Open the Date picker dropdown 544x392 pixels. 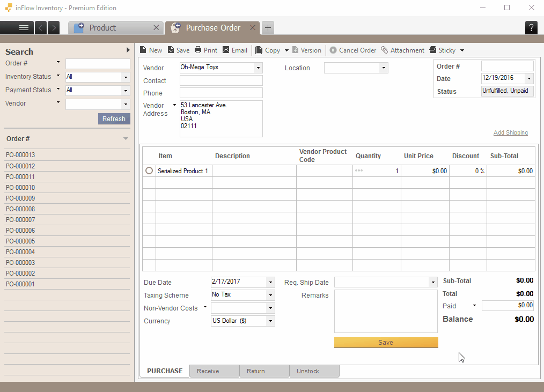[529, 78]
